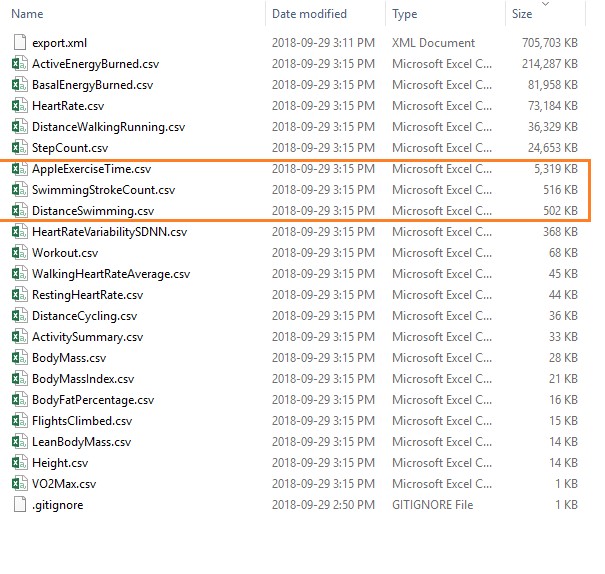This screenshot has height=574, width=605.
Task: Select the file name BodyFatPercentage.csv
Action: [x=93, y=400]
